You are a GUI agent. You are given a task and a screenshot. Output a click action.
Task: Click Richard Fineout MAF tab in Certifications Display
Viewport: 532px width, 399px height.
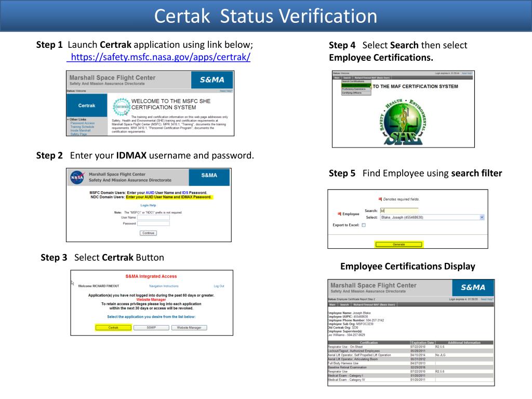tap(374, 304)
